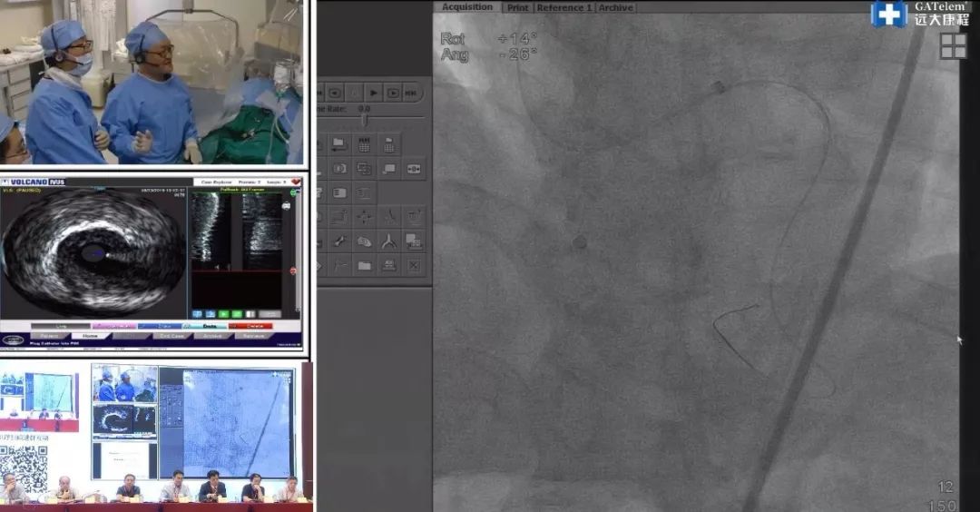Click the second green icon in IVUS
The image size is (980, 512).
coord(237,314)
